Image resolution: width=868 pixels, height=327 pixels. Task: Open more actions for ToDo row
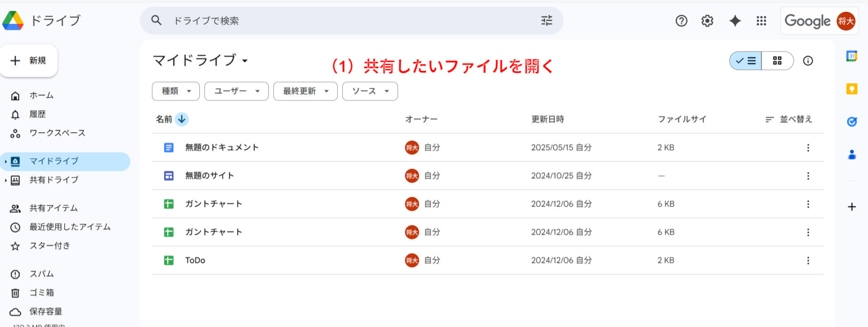click(808, 261)
